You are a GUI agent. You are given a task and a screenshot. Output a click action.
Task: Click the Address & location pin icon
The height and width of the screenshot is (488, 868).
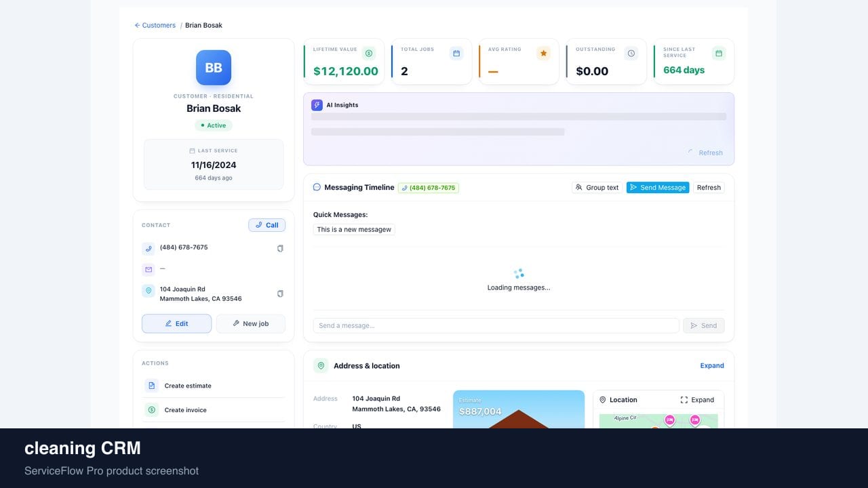(321, 365)
